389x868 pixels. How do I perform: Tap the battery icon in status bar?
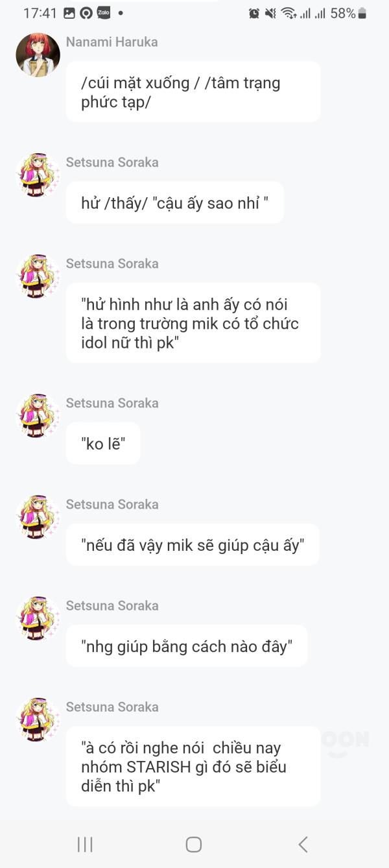362,13
